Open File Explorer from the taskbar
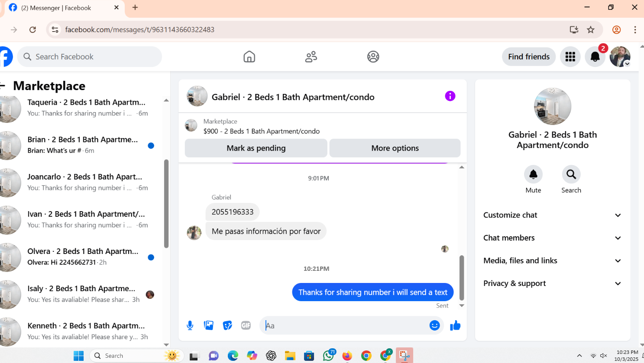 (290, 356)
